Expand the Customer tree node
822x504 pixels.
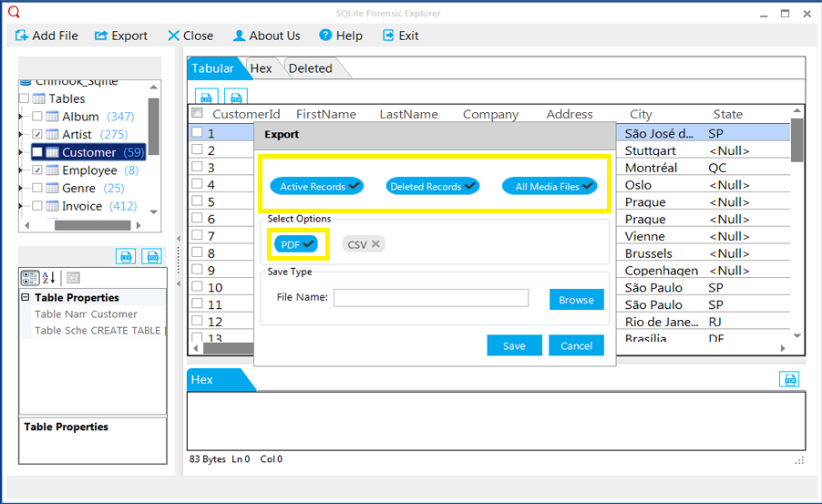21,152
